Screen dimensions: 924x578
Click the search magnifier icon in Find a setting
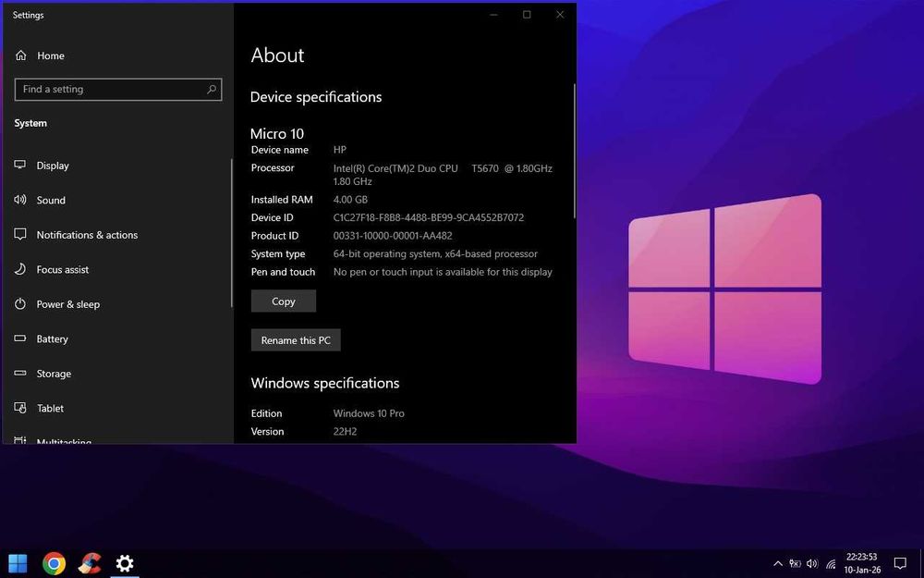212,89
